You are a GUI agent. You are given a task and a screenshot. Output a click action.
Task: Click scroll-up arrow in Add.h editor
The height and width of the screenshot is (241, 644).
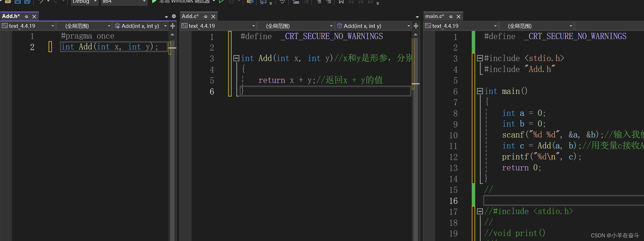172,34
